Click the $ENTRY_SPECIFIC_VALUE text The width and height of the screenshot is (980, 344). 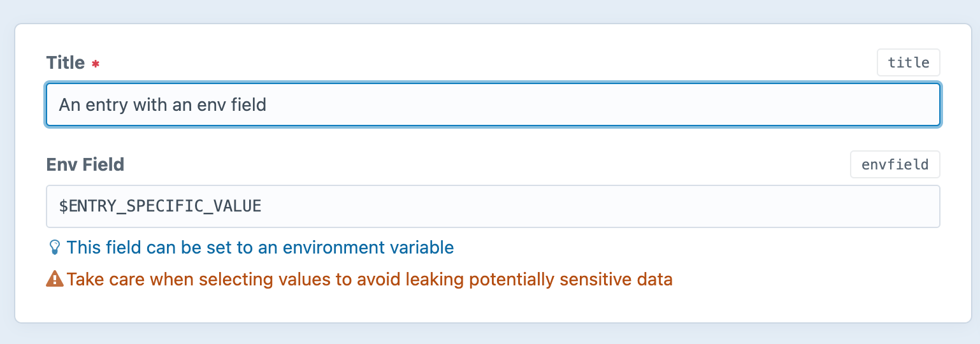(x=160, y=206)
